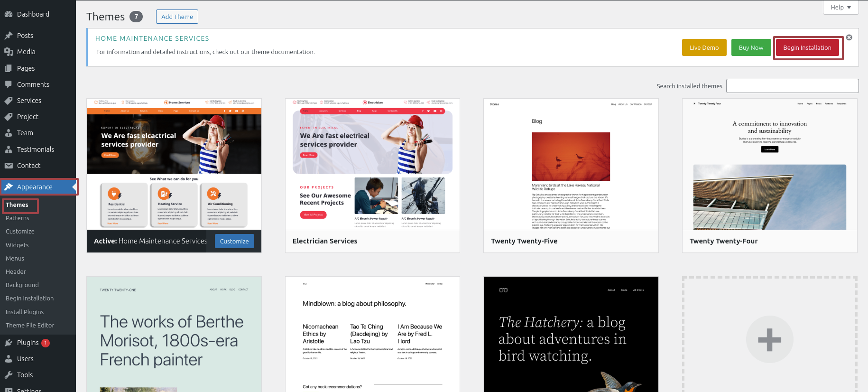Open the Header submenu item
Image resolution: width=868 pixels, height=392 pixels.
(x=16, y=272)
